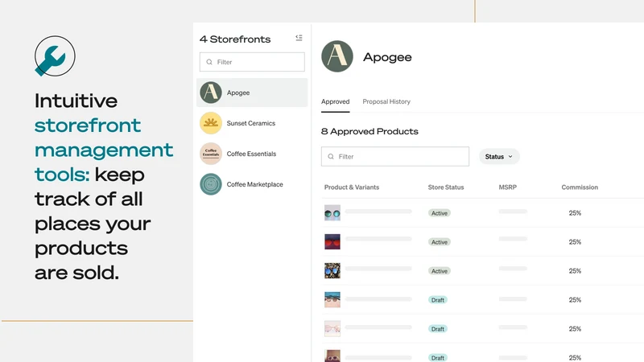Screen dimensions: 644x362
Task: Click 25% commission in the red sunglasses row
Action: (575, 242)
